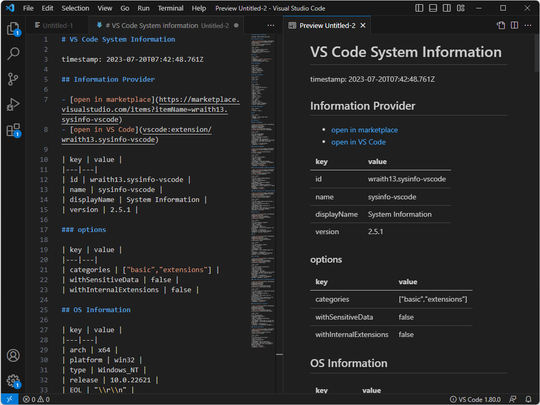Follow the 'open in VS Code' preview link
Screen dimensions: 540x405
(x=358, y=142)
